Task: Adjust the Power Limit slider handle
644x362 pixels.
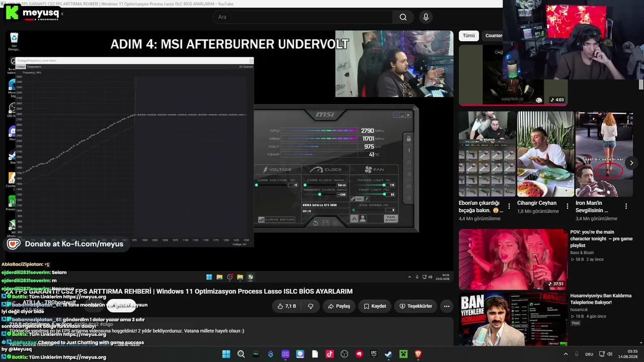Action: (384, 185)
